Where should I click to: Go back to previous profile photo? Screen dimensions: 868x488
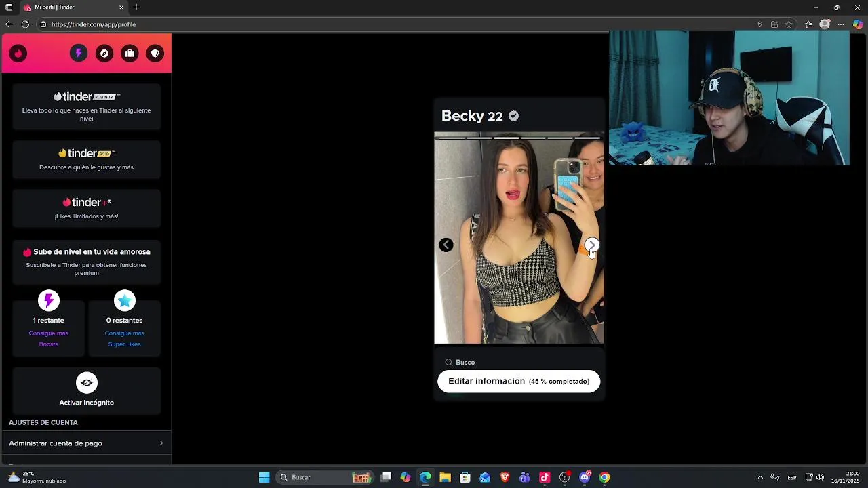[446, 245]
